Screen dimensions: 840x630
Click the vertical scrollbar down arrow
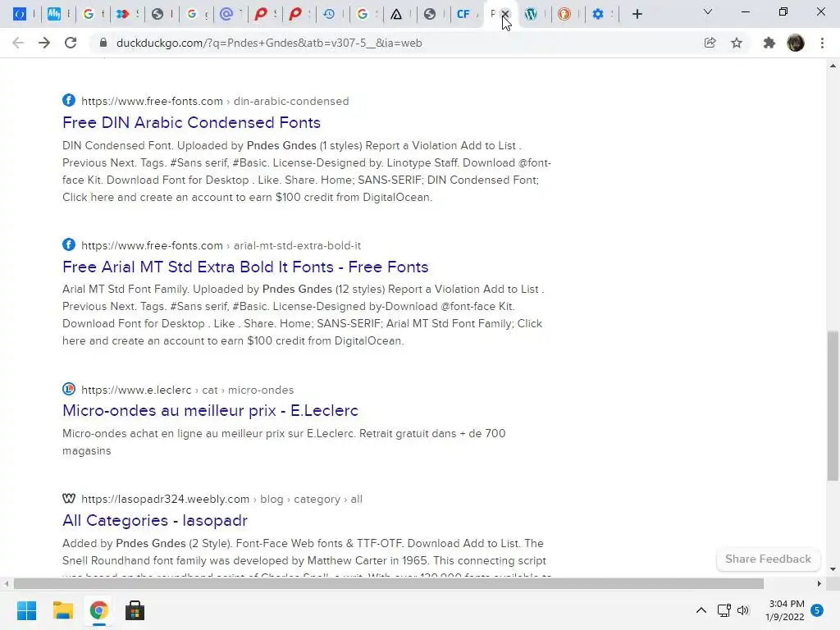[x=833, y=569]
